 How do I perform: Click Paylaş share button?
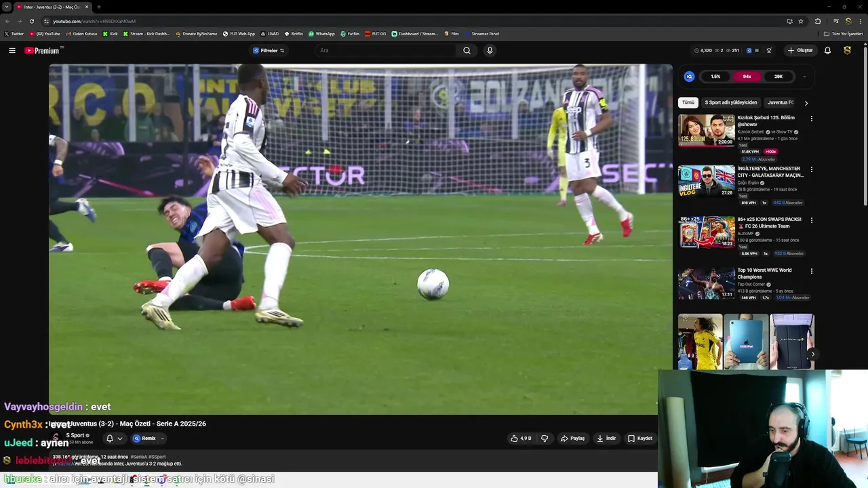(x=572, y=439)
